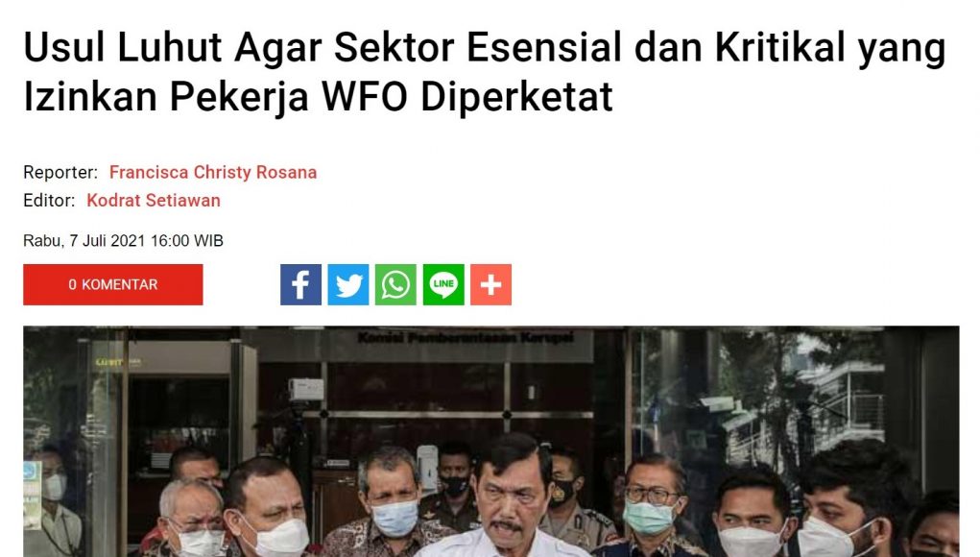Click the Komisi Pemberantasan Korupsi sign in the photo
Screen dimensions: 980x557
(465, 338)
